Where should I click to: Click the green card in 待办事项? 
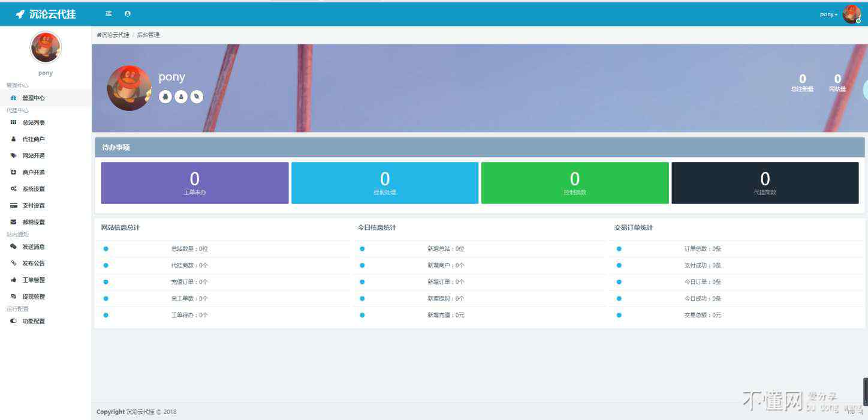575,183
